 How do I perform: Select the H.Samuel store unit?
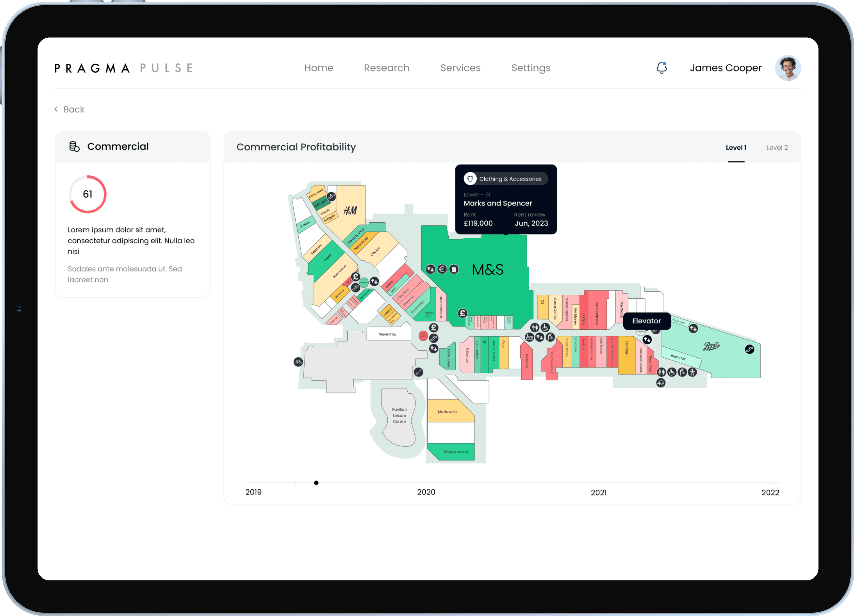click(x=467, y=355)
